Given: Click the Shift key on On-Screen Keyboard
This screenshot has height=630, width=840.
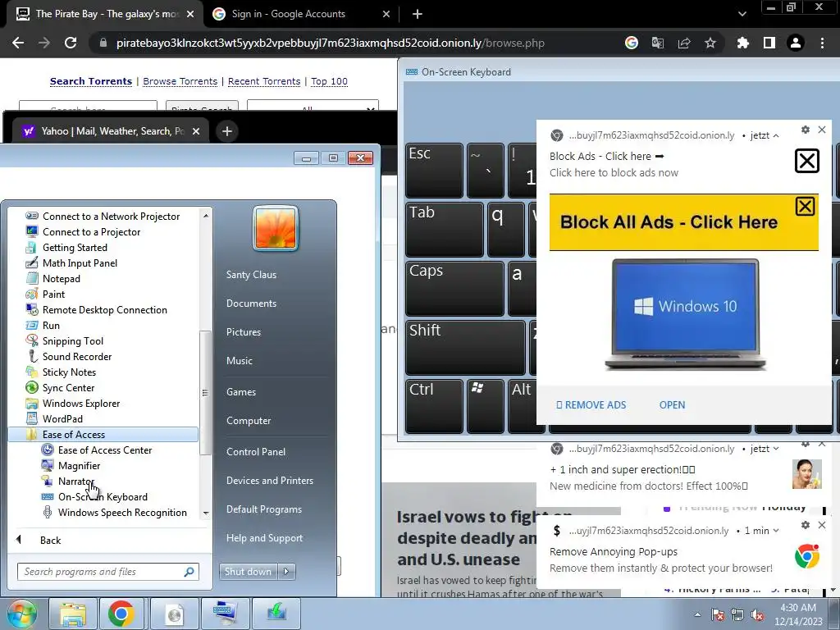Looking at the screenshot, I should pos(465,347).
